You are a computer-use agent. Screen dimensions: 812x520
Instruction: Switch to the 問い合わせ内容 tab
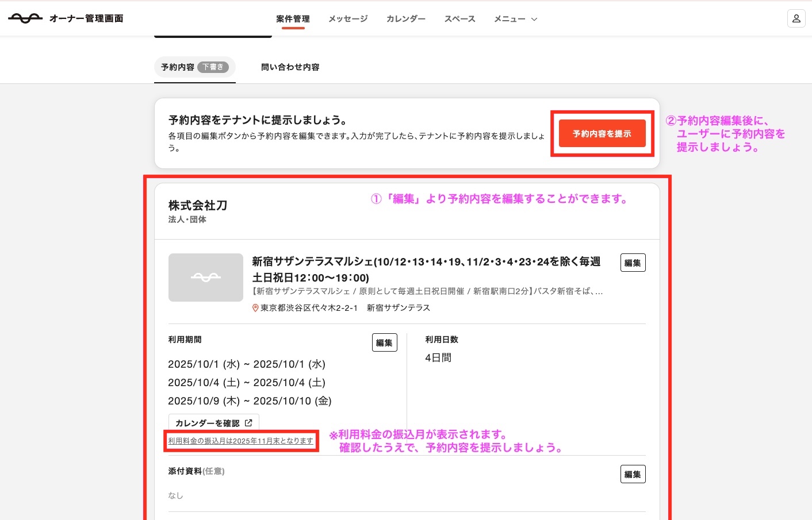point(290,67)
